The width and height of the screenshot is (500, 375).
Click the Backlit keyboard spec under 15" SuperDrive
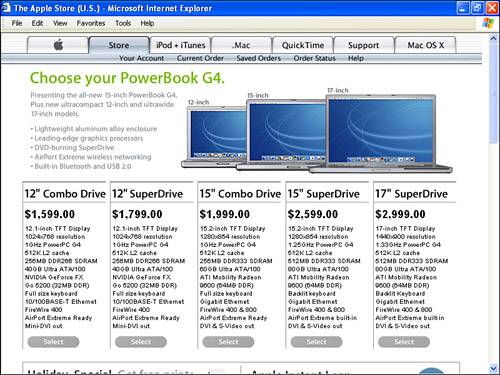tap(312, 294)
